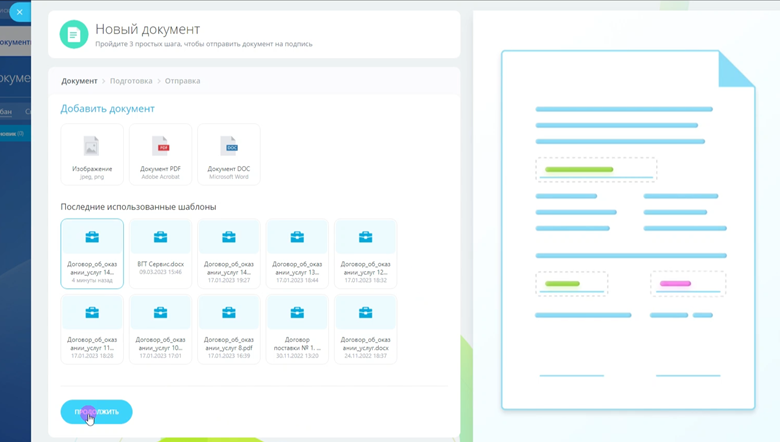Go to the Отправка step
The height and width of the screenshot is (442, 780).
click(183, 81)
